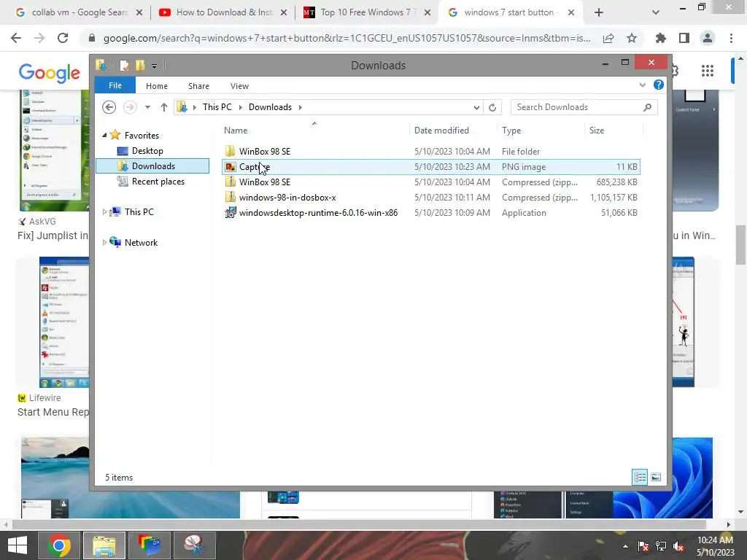
Task: Click the Explorer Back navigation arrow
Action: (x=109, y=107)
